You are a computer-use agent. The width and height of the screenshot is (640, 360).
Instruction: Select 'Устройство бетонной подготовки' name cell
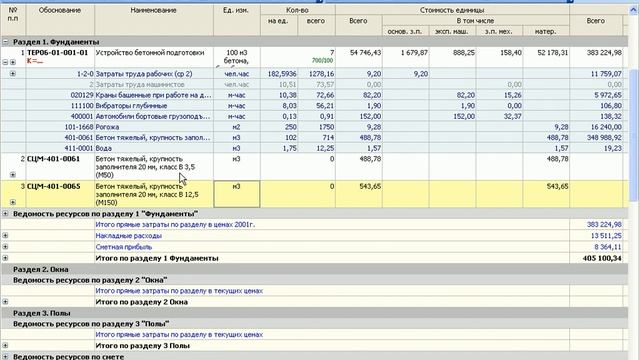[x=150, y=53]
